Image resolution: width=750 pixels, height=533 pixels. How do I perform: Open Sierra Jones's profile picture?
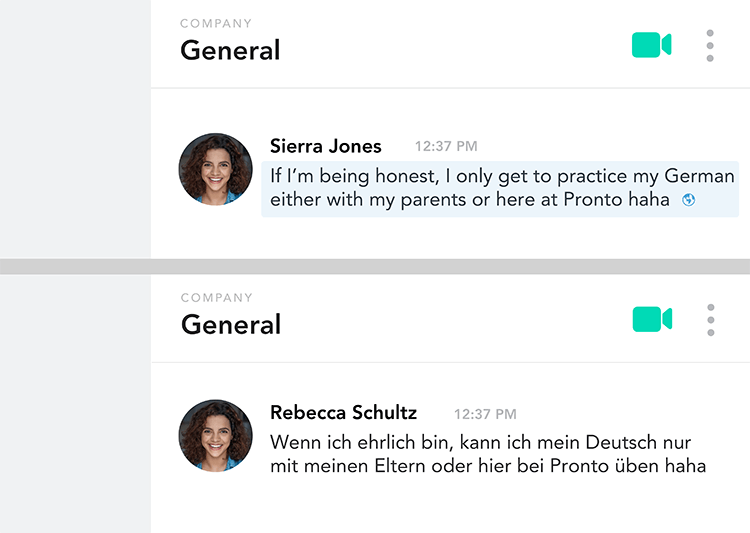tap(215, 169)
